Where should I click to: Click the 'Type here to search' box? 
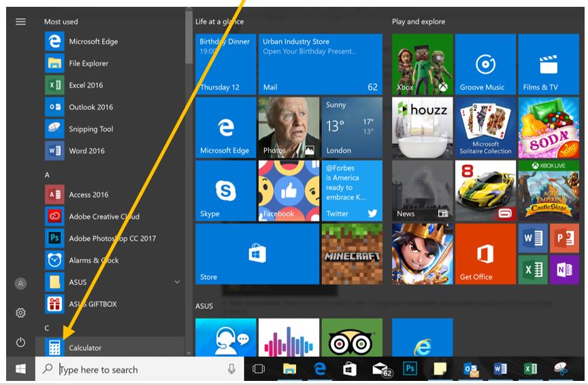click(140, 369)
